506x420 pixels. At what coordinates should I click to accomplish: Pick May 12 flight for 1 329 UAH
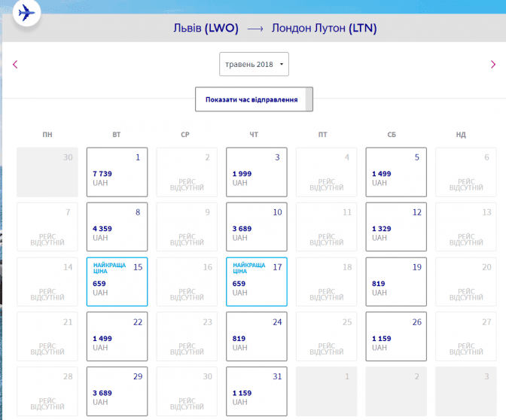click(396, 227)
